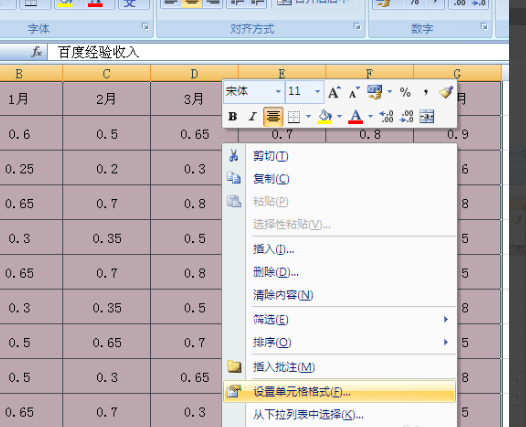
Task: Select column C header
Action: 106,73
